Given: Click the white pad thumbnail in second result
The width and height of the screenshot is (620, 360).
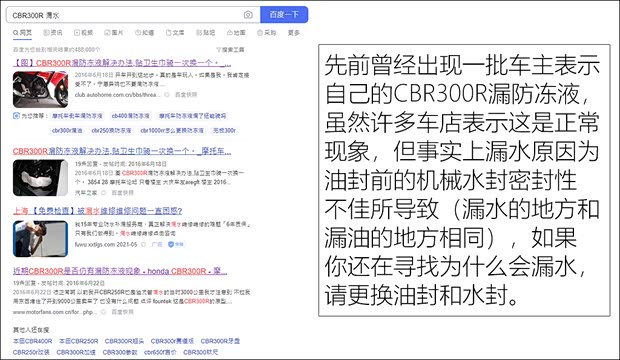Looking at the screenshot, I should (40, 178).
